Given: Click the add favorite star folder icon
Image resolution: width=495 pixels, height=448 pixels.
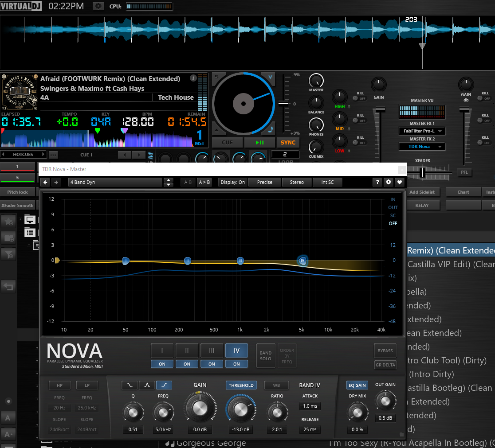Looking at the screenshot, I should point(8,221).
